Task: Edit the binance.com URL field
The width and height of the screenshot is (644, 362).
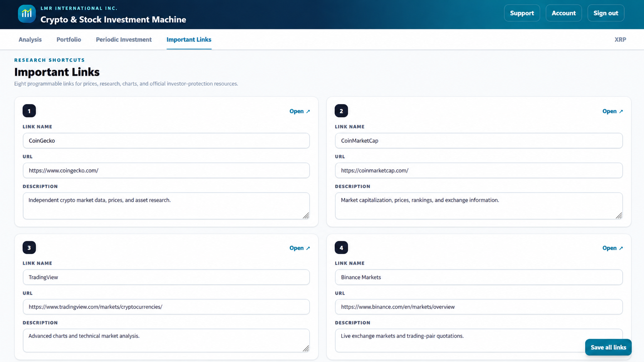Action: coord(479,307)
